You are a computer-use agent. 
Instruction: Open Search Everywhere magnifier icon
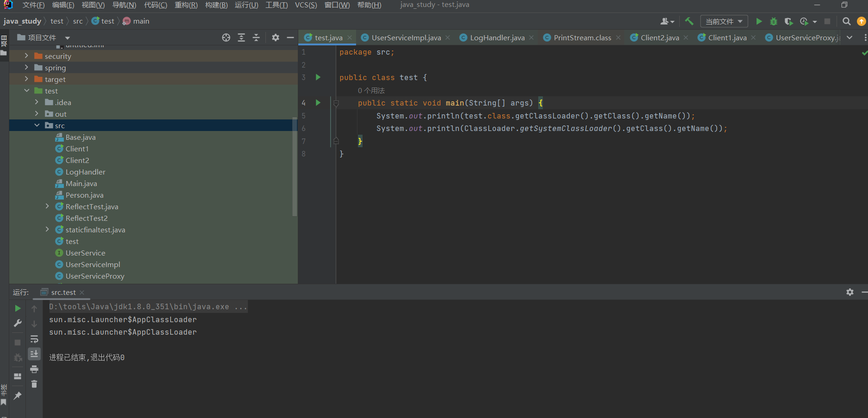tap(847, 21)
